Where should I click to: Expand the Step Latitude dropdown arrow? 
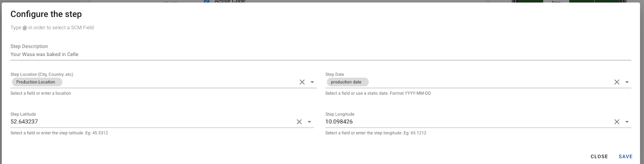click(310, 122)
